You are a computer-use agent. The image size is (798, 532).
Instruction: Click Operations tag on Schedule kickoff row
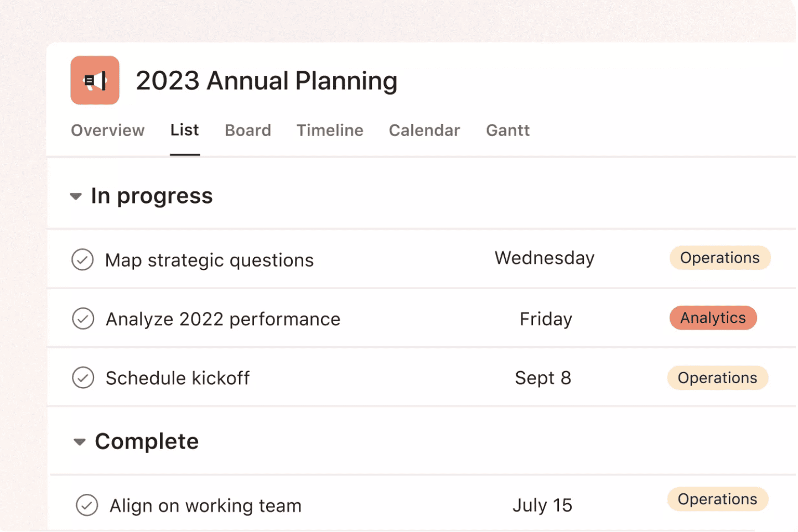(717, 378)
